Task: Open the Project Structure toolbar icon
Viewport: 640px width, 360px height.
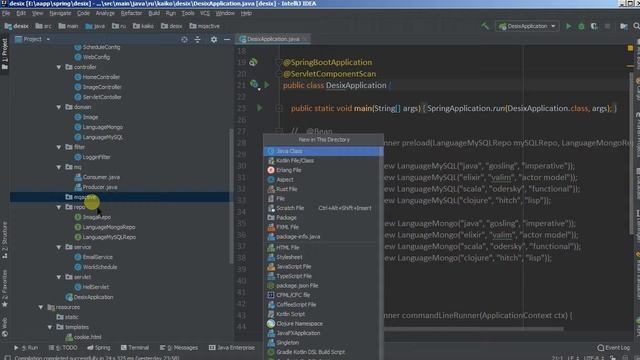Action: point(623,26)
